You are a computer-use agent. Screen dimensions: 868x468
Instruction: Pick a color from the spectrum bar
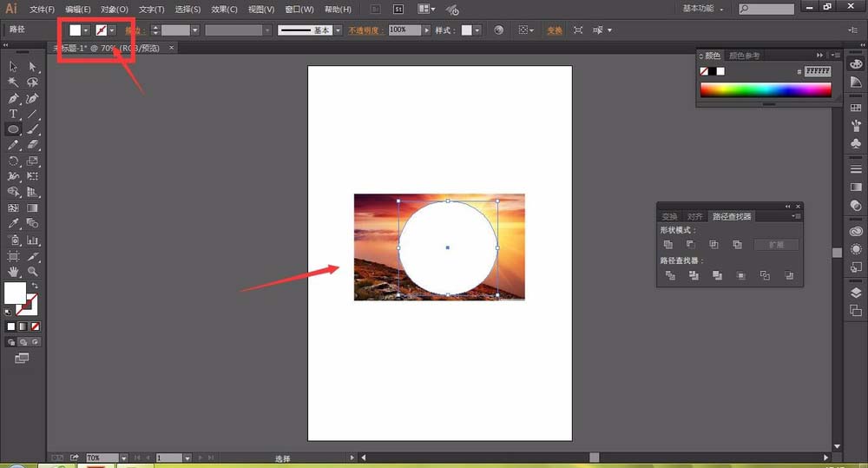tap(765, 89)
